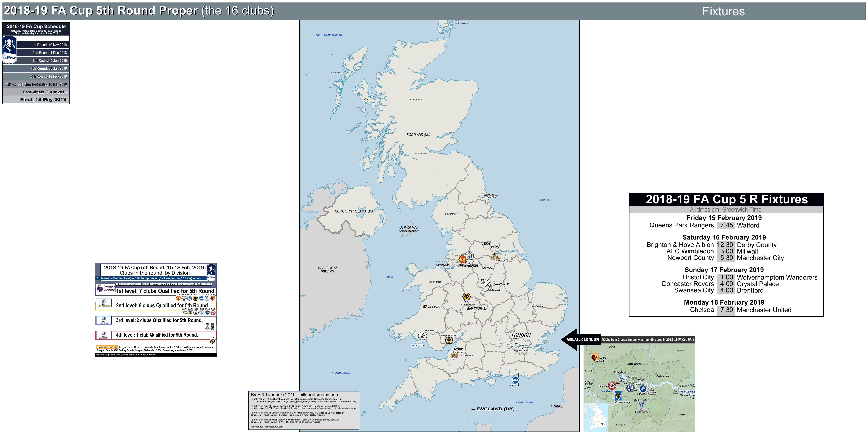
Task: Click the '7:30' kickoff time for Chelsea
Action: pos(726,310)
